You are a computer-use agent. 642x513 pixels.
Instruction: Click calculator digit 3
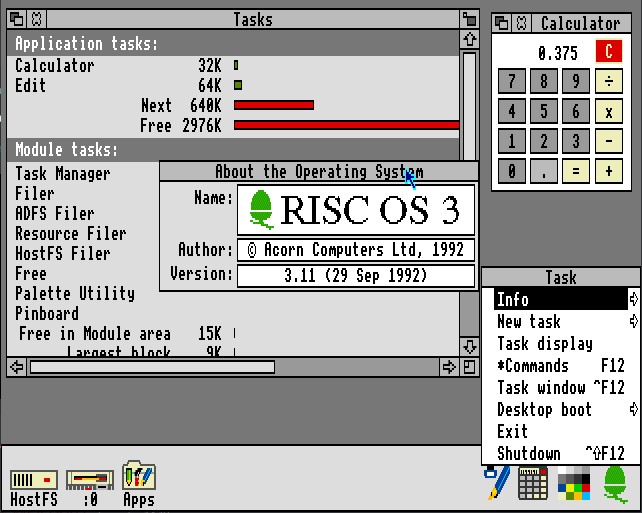click(x=576, y=141)
